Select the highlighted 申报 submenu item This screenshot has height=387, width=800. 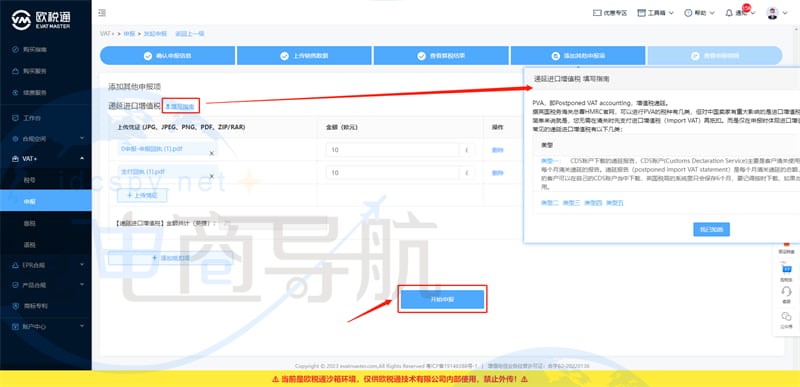point(46,201)
